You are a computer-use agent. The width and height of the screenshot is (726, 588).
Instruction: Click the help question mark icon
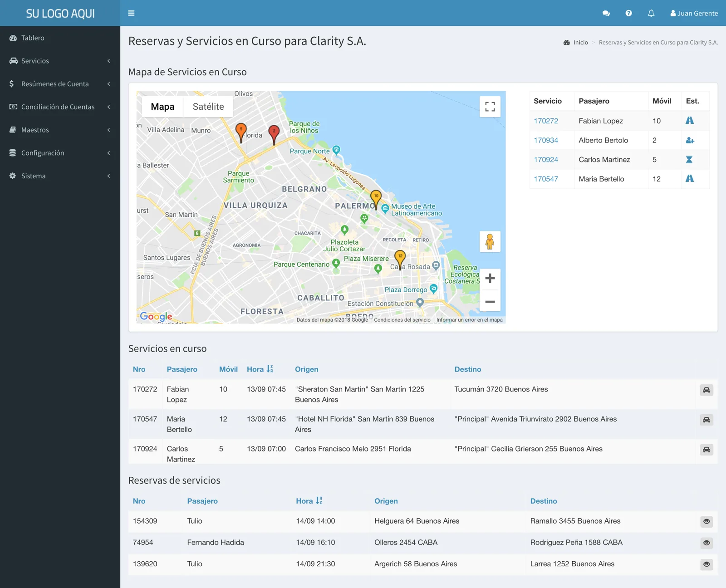point(628,13)
